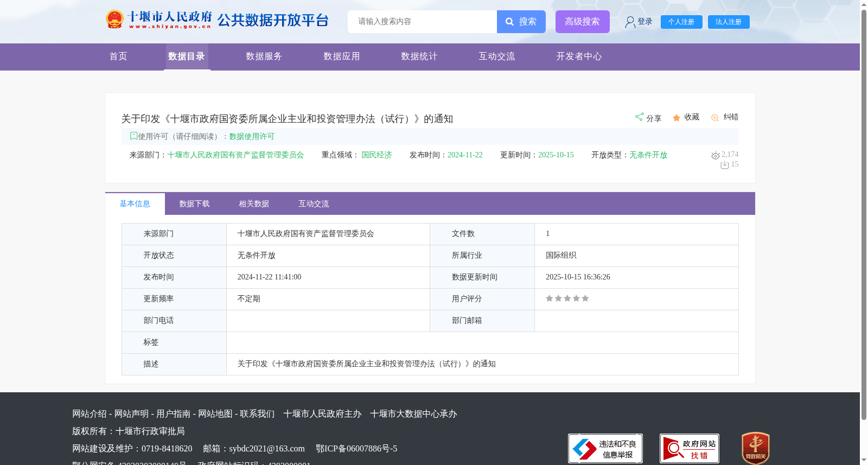Image resolution: width=868 pixels, height=465 pixels.
Task: Open the 网站地图 footer link
Action: [x=215, y=414]
